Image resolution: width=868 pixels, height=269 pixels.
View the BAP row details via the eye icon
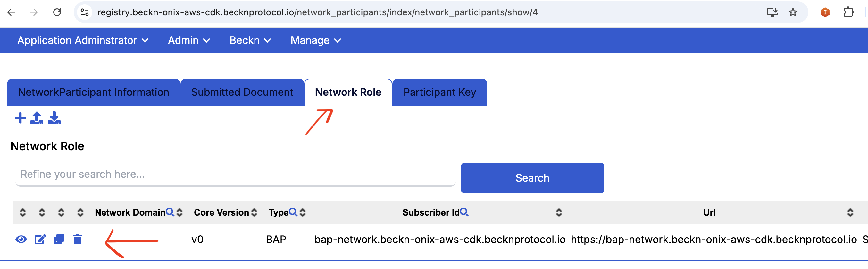(21, 239)
